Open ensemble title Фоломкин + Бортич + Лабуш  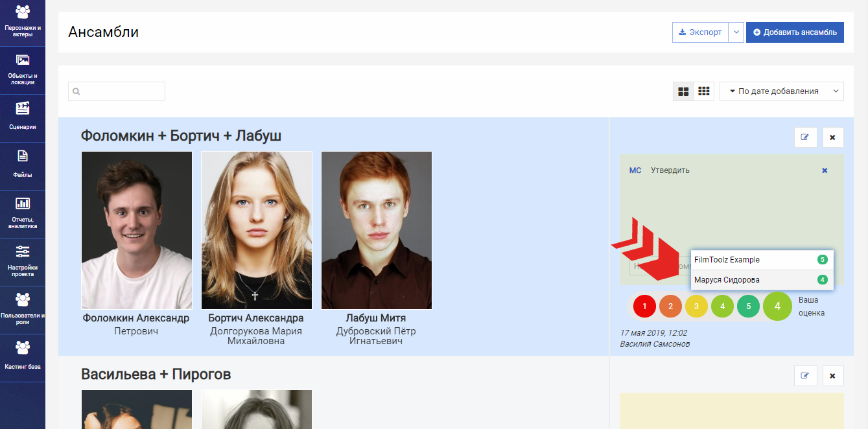(181, 135)
